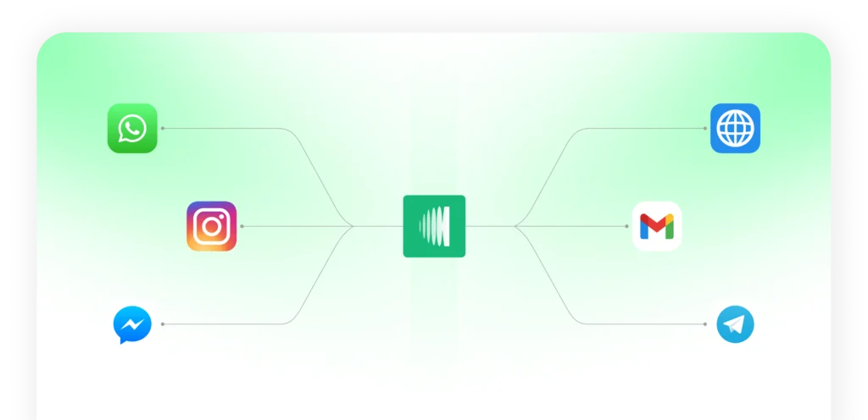Image resolution: width=868 pixels, height=420 pixels.
Task: Select the horizontal line leading to Telegram
Action: [x=644, y=324]
